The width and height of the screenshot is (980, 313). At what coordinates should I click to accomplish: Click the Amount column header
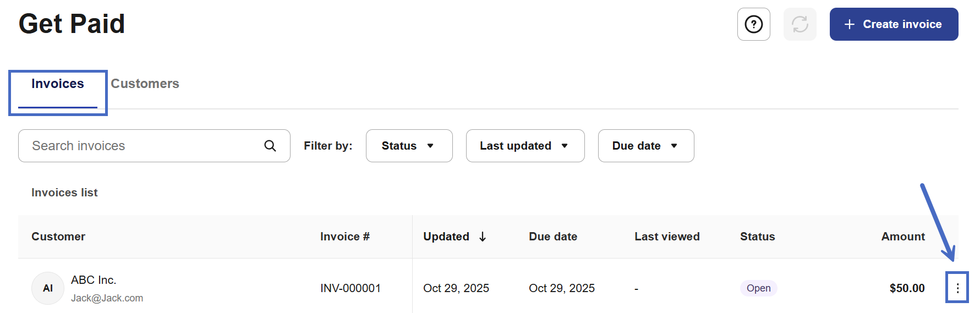coord(902,237)
